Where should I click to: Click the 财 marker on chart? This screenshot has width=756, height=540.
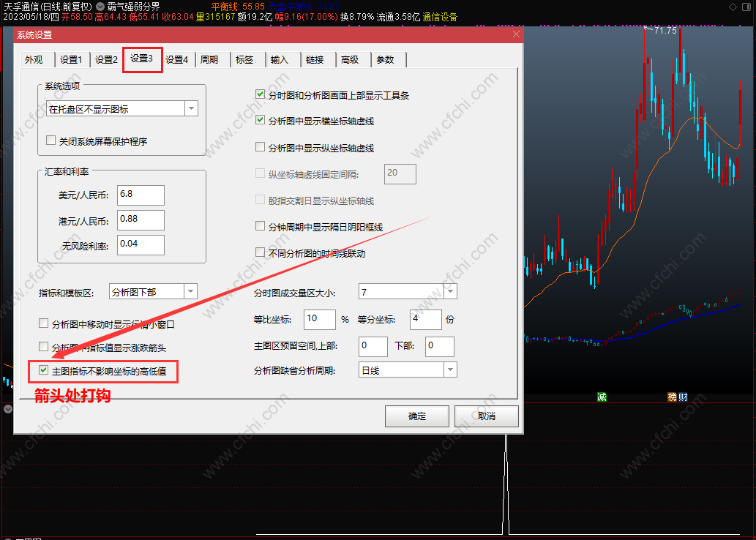[683, 397]
